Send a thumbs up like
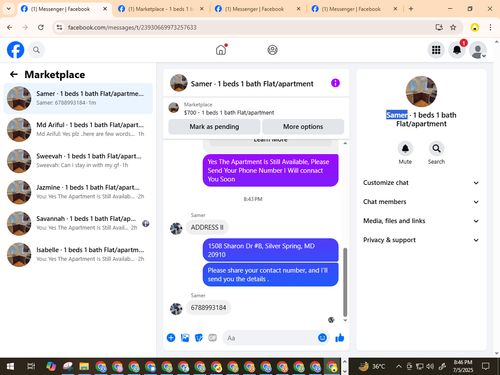Screen dimensions: 500x375 pos(340,338)
